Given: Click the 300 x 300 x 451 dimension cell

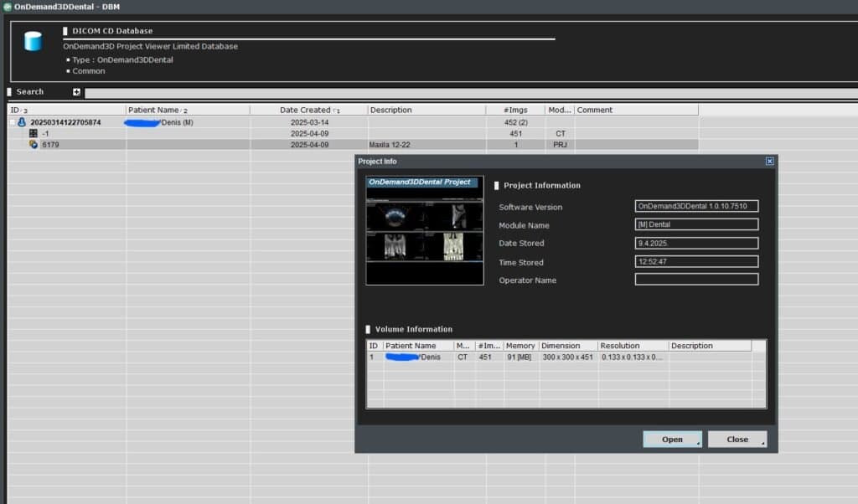Looking at the screenshot, I should [568, 357].
